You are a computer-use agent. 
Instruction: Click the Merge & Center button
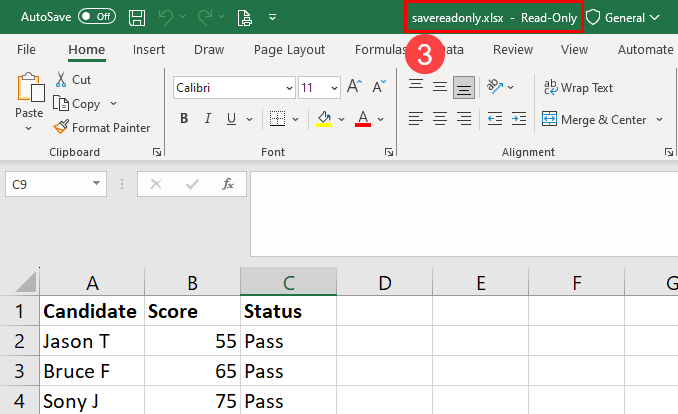pyautogui.click(x=594, y=119)
